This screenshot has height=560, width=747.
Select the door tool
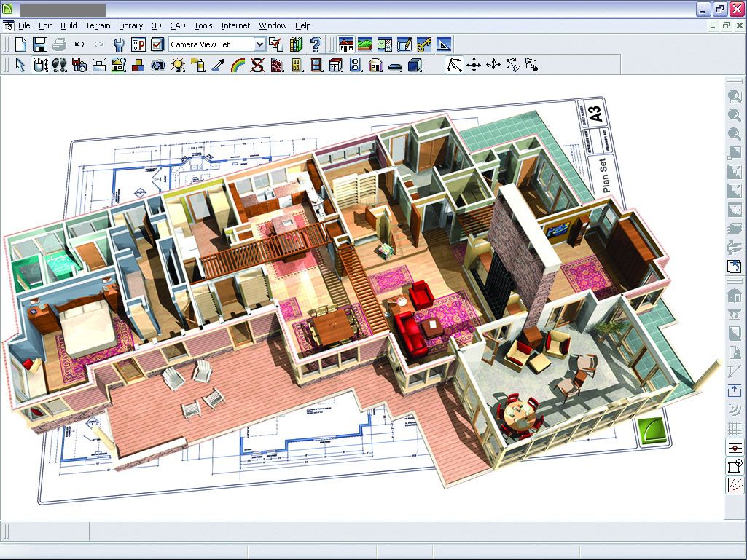point(297,65)
